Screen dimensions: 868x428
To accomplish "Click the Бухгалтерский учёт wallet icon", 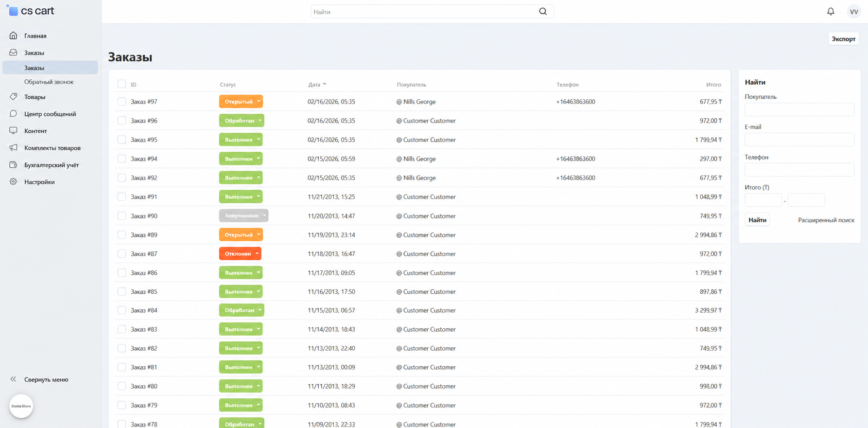I will 13,165.
